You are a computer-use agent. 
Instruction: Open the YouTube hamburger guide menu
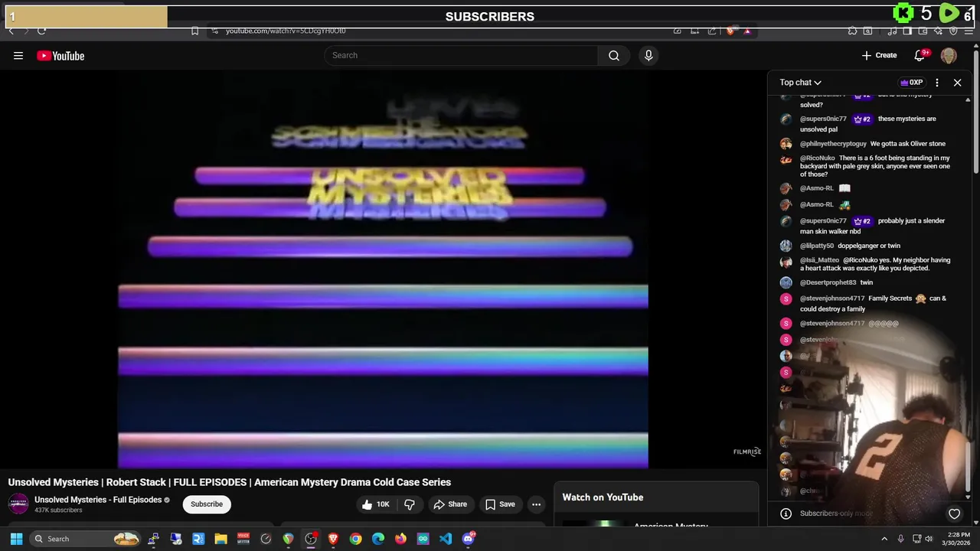(18, 56)
